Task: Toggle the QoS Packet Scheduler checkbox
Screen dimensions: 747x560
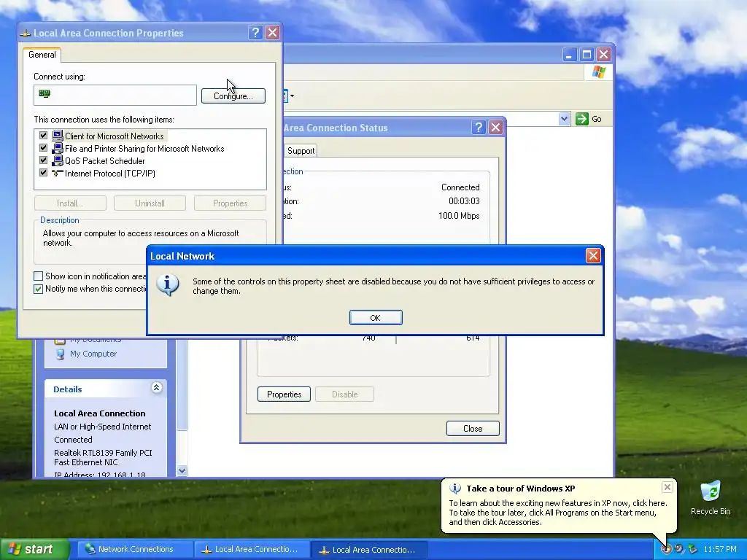Action: click(x=43, y=160)
